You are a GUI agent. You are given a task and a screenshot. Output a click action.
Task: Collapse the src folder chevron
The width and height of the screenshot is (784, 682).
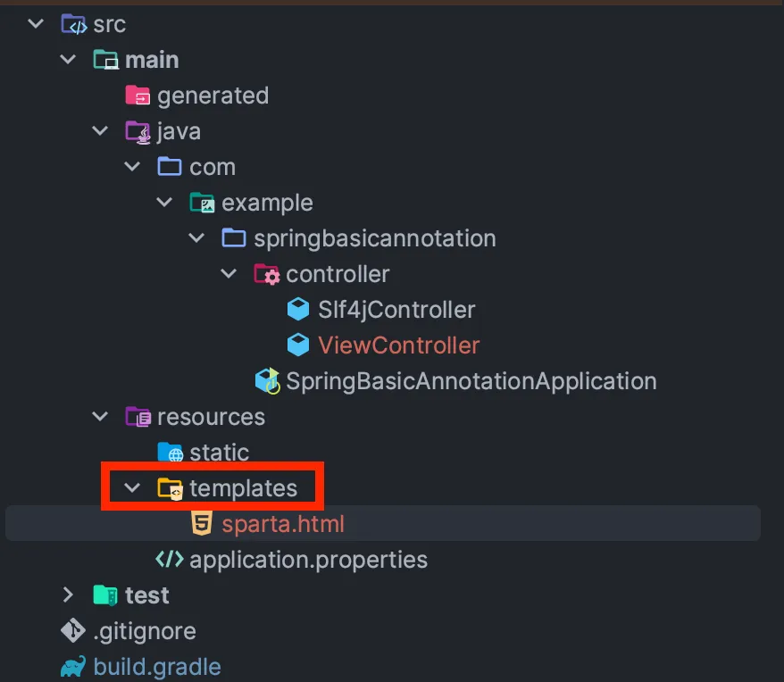click(36, 23)
